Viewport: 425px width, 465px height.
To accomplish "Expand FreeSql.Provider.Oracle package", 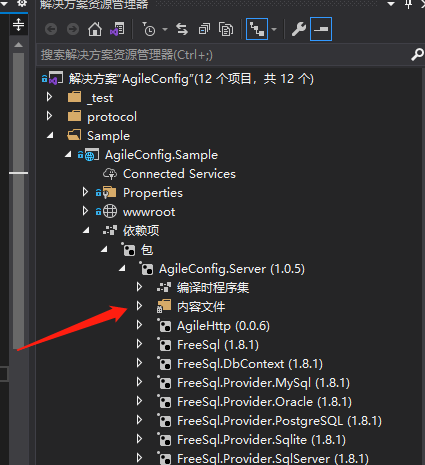I will (x=140, y=401).
